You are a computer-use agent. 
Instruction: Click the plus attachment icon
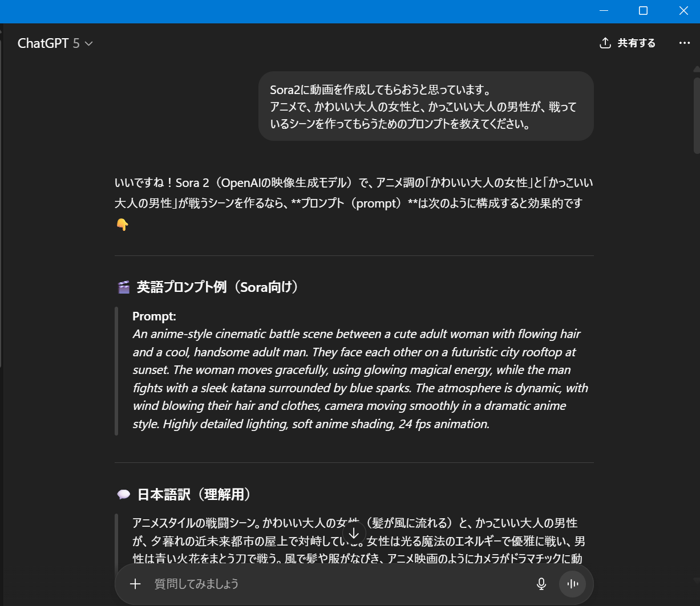pyautogui.click(x=135, y=584)
